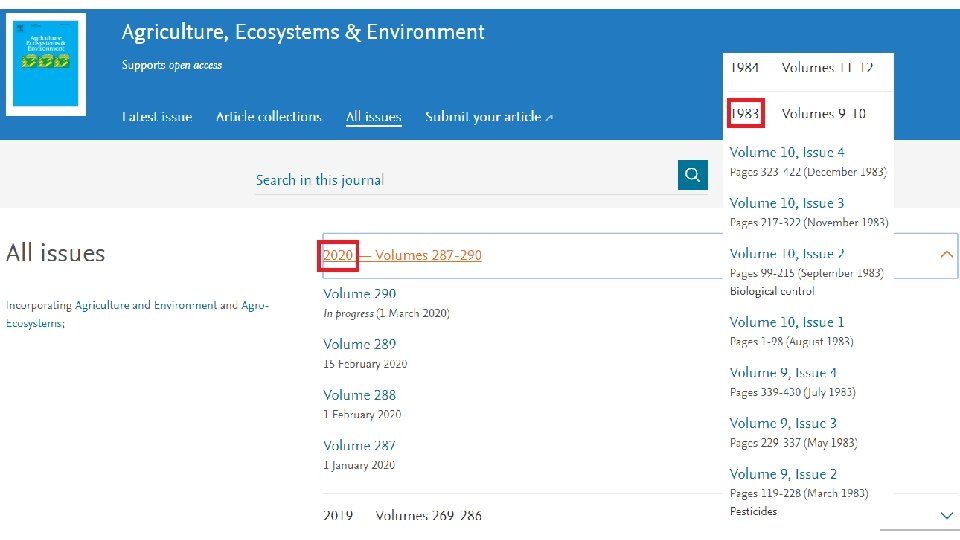Click the 2020 Volumes 287-290 heading
Viewport: 960px width, 540px height.
[402, 256]
